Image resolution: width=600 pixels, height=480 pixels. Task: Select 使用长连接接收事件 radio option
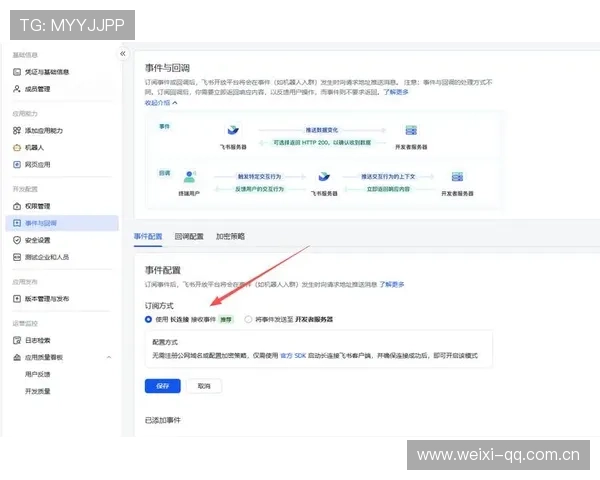tap(148, 319)
